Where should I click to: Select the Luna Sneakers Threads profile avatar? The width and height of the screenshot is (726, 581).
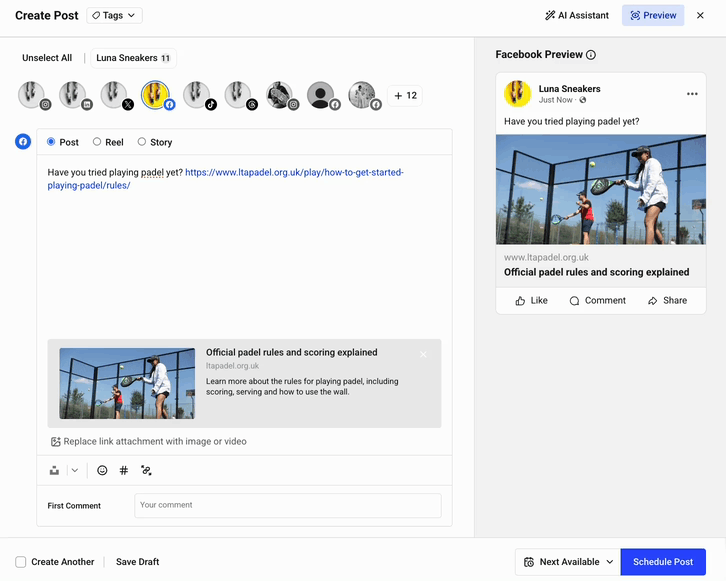(x=240, y=95)
